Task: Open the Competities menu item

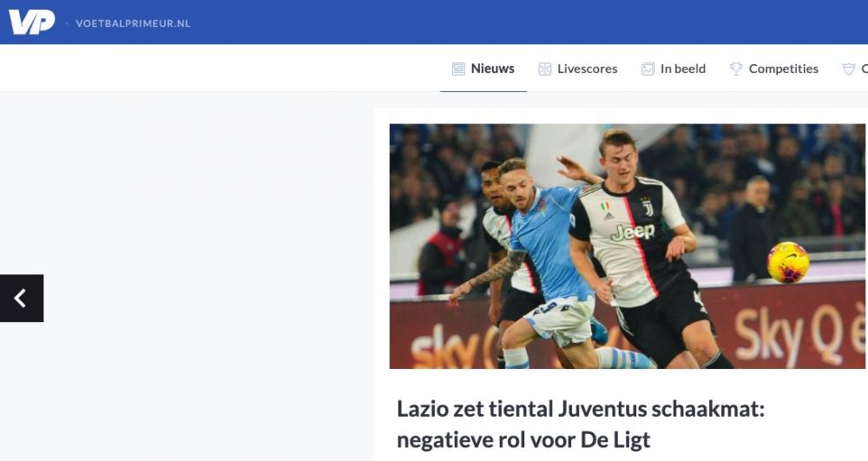Action: click(x=783, y=69)
